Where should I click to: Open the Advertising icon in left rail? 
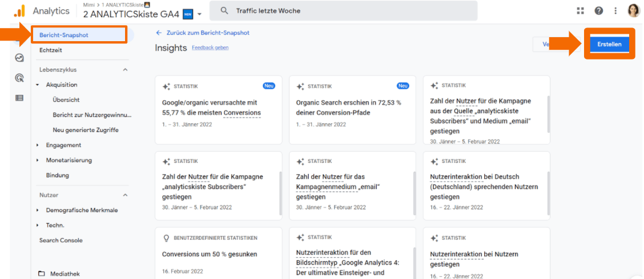19,78
